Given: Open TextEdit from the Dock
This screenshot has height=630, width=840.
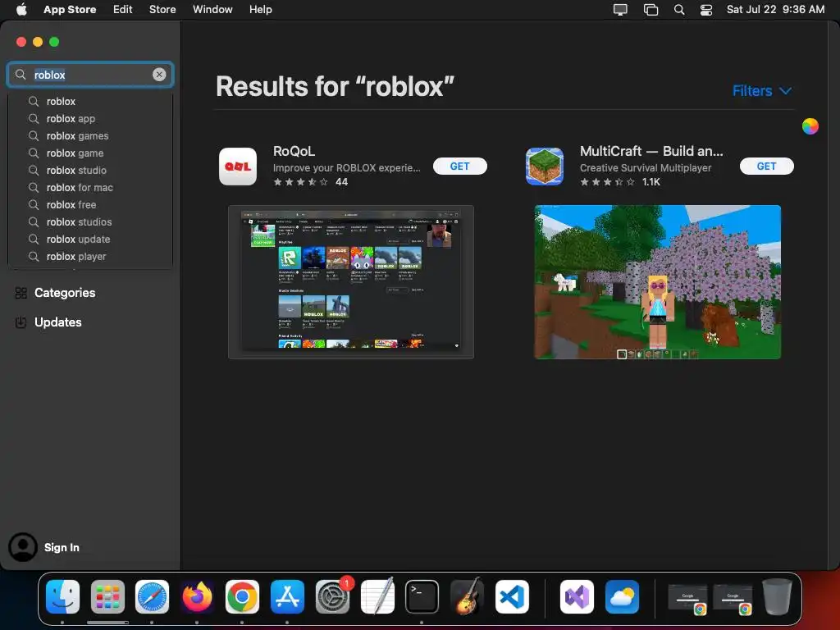Looking at the screenshot, I should coord(377,596).
